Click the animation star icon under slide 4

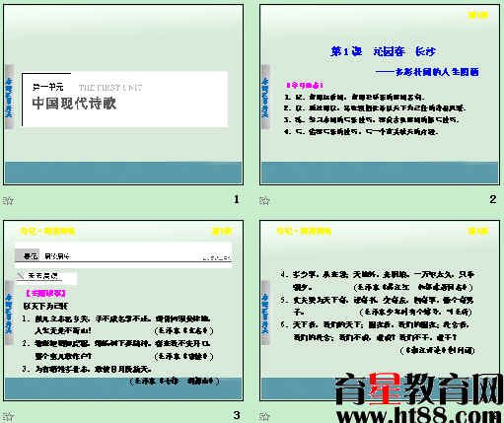point(264,417)
